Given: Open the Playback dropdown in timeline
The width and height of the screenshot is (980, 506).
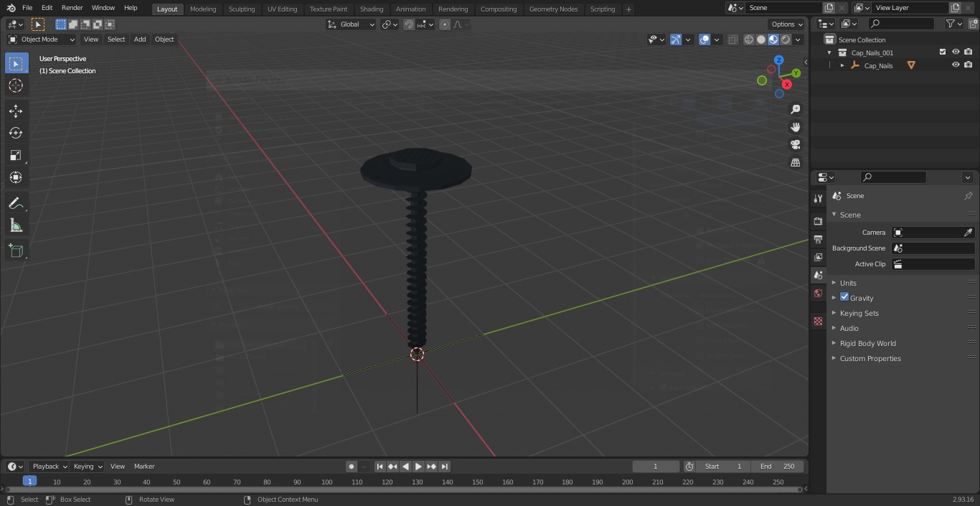Looking at the screenshot, I should point(50,467).
